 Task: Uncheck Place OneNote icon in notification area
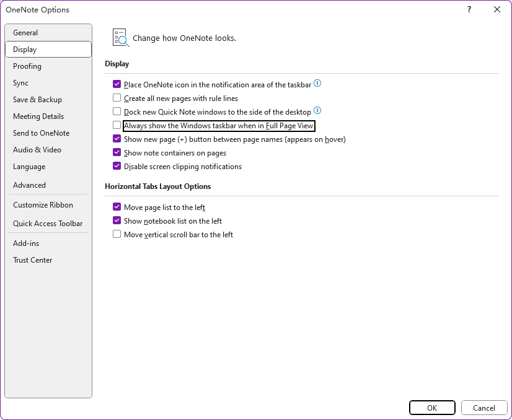click(117, 84)
